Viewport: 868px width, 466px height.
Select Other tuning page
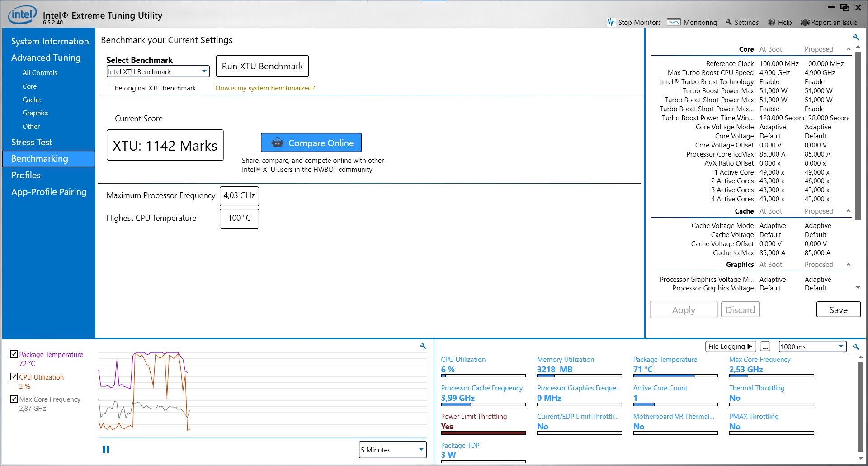[x=31, y=126]
